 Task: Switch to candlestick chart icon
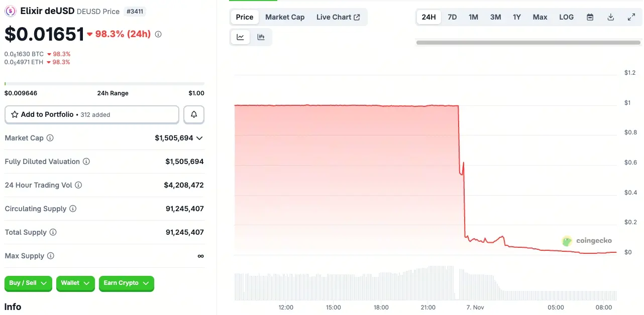[x=261, y=37]
